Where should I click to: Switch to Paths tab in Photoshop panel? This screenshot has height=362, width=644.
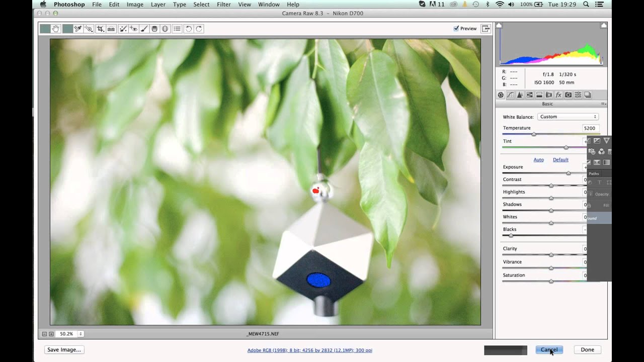pyautogui.click(x=594, y=173)
